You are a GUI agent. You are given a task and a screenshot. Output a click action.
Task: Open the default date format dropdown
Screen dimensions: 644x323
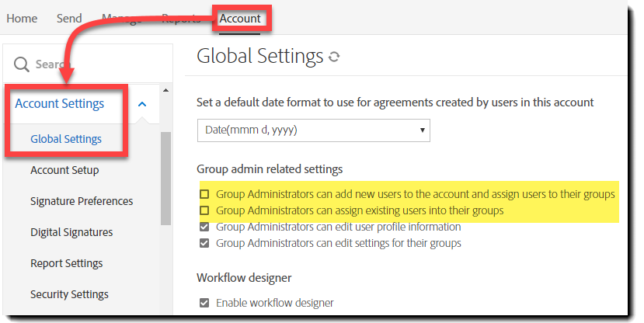pyautogui.click(x=313, y=130)
